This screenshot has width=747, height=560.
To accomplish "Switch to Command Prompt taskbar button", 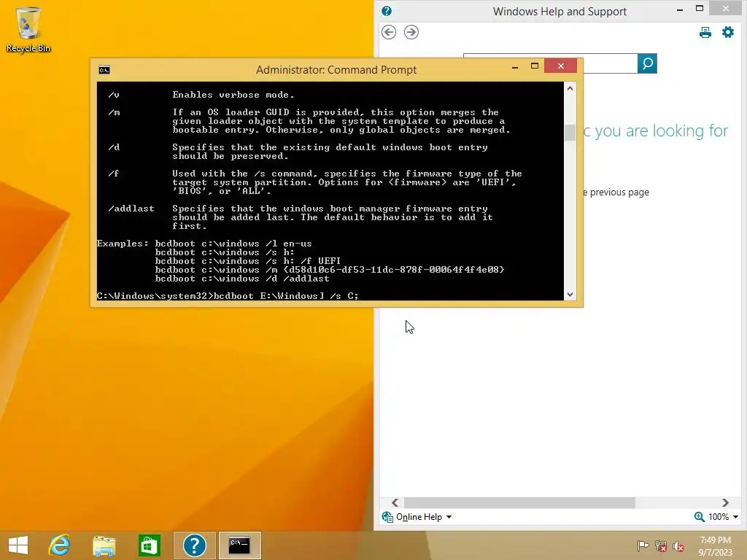I will coord(239,545).
